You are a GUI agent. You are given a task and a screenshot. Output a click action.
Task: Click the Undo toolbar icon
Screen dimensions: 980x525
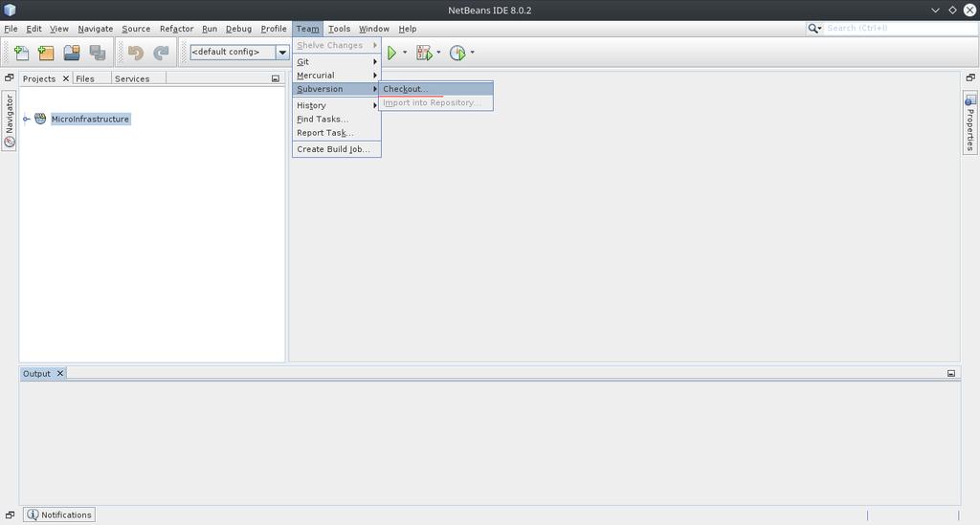[x=135, y=53]
